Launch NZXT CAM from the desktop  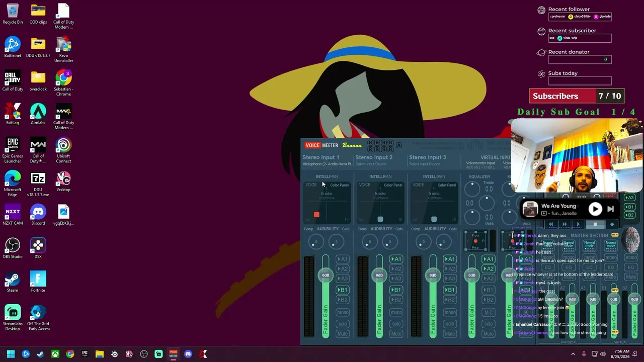13,215
